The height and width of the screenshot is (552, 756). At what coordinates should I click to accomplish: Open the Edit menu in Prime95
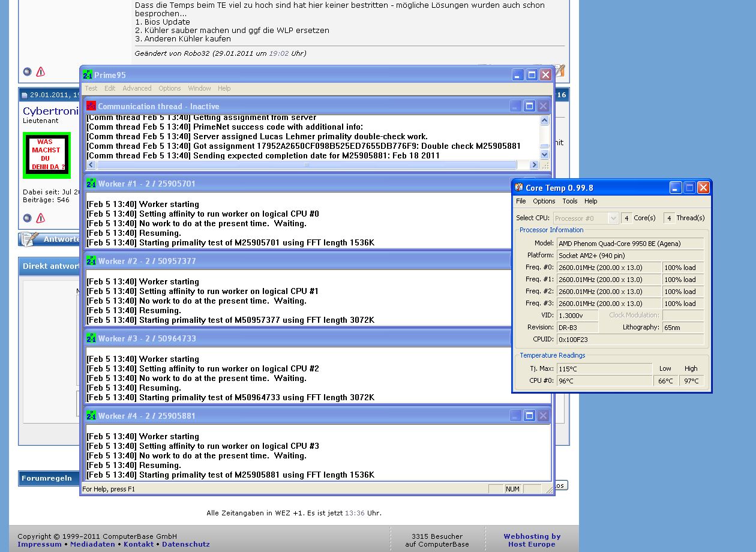tap(110, 88)
